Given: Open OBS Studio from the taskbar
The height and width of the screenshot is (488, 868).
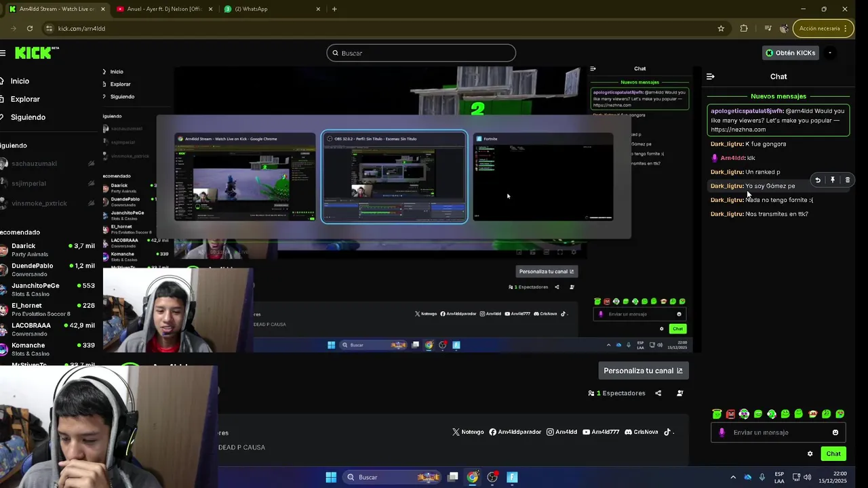Looking at the screenshot, I should [x=492, y=477].
